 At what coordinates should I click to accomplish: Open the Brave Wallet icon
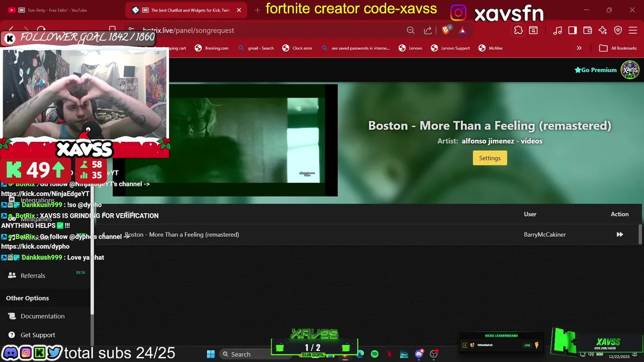588,30
